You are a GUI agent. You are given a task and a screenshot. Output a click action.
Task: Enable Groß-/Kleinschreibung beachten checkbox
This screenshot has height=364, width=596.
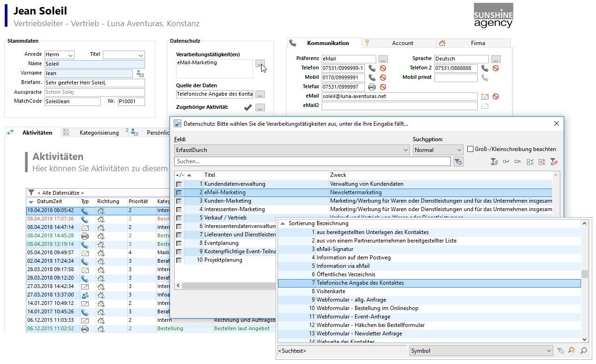click(x=471, y=149)
